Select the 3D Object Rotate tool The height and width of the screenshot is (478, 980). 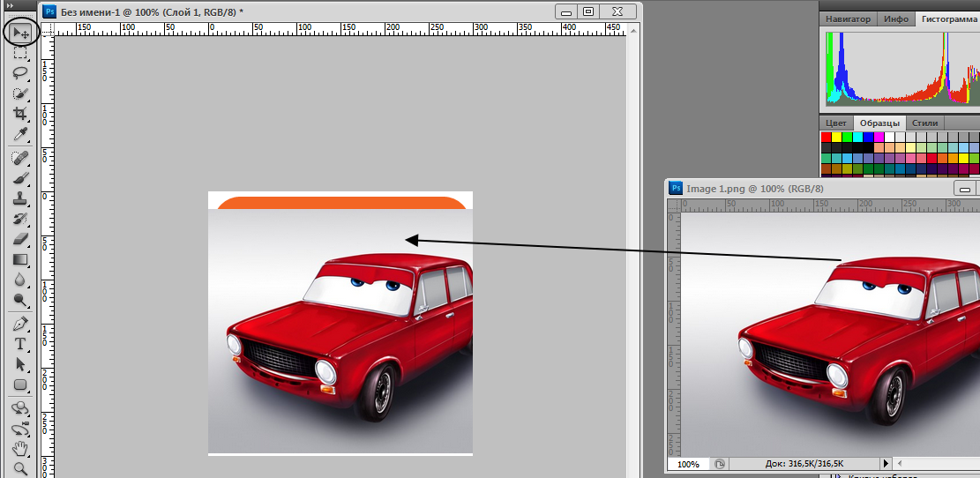[x=21, y=408]
